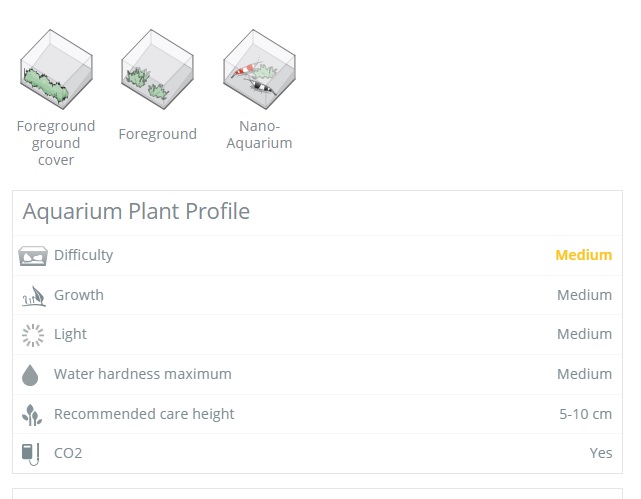Click the Difficulty row icon
Image resolution: width=641 pixels, height=499 pixels.
click(x=33, y=256)
